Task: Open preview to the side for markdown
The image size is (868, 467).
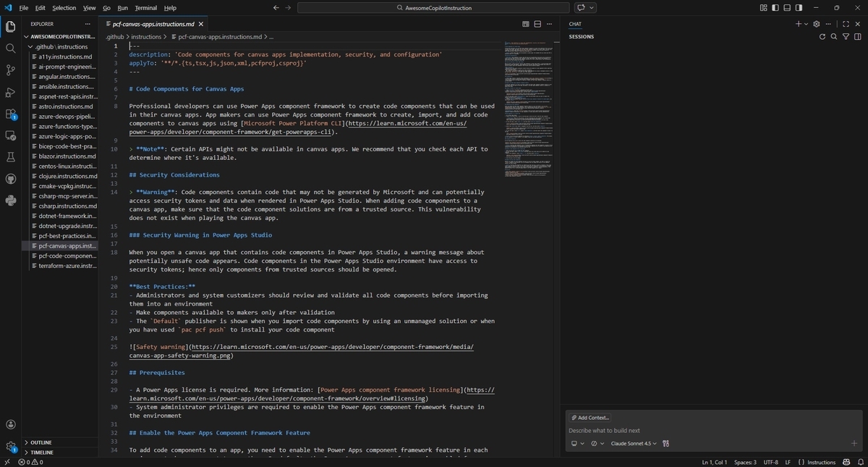Action: tap(526, 24)
